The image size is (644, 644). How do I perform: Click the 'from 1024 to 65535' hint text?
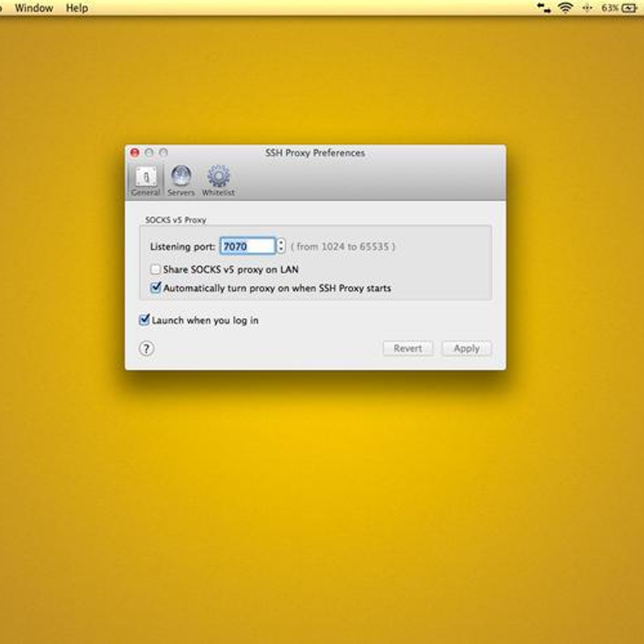point(343,247)
